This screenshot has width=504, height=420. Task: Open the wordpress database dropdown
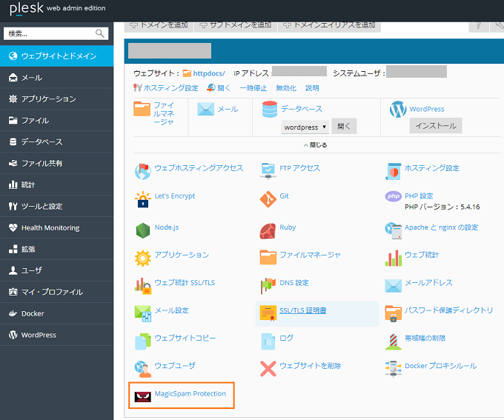click(305, 127)
